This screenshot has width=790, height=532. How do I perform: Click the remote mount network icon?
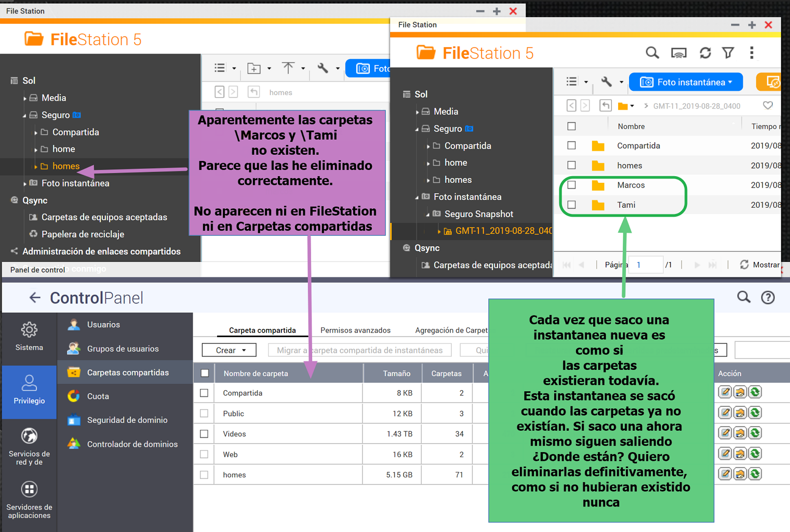coord(678,52)
